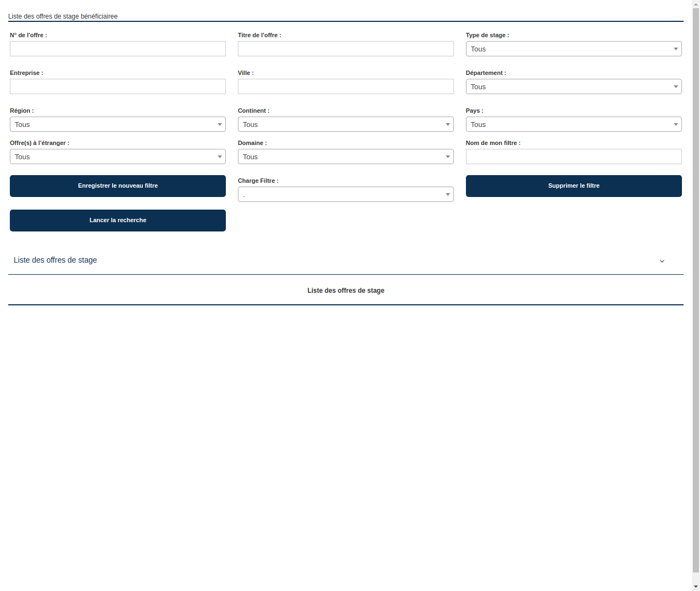Open the "Département" dropdown
The width and height of the screenshot is (700, 591).
pos(573,86)
